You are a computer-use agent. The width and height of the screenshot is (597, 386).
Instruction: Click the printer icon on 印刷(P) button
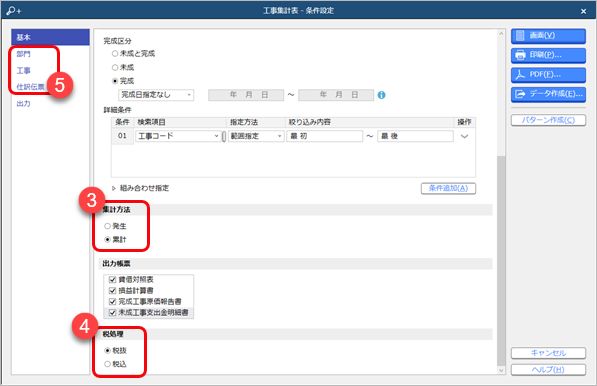pyautogui.click(x=520, y=55)
